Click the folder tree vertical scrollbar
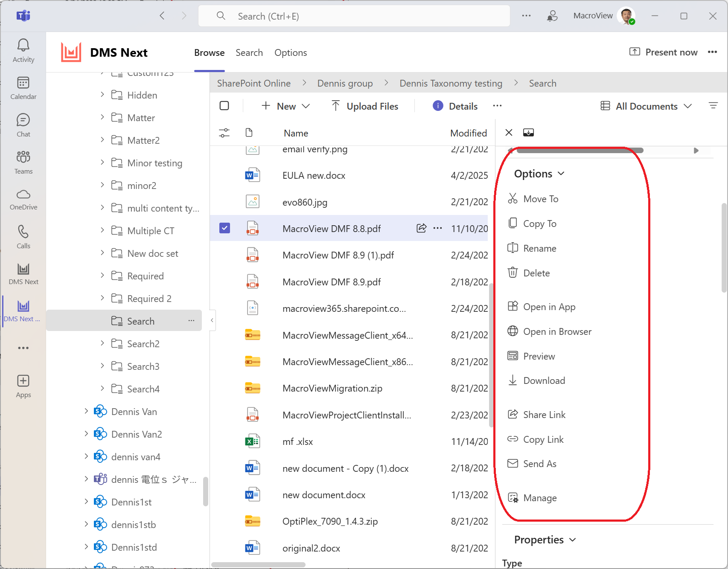Screen dimensions: 728x569 click(x=205, y=491)
